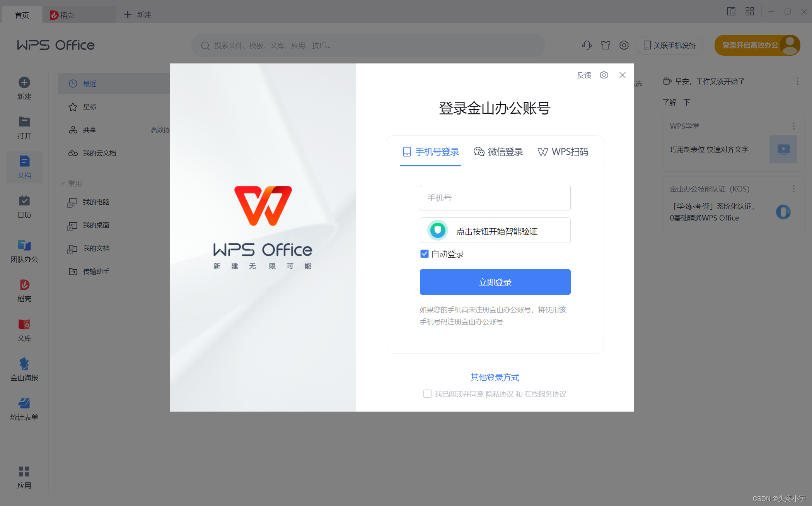The width and height of the screenshot is (812, 506).
Task: Click the smart verification shield button
Action: 438,231
